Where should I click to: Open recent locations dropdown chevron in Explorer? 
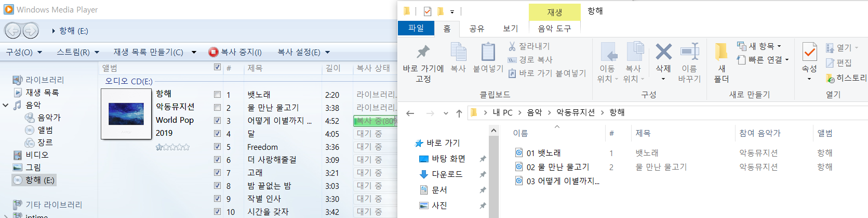[x=446, y=113]
